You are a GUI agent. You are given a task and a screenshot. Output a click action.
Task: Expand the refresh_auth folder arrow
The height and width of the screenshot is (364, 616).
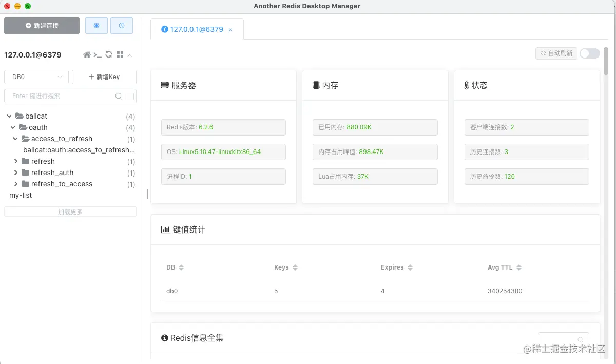click(x=16, y=173)
